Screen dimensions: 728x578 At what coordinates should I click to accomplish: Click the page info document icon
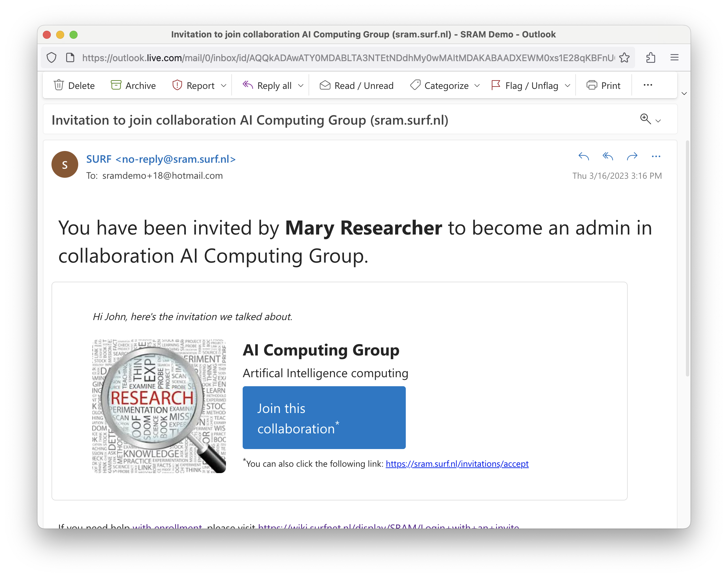(70, 58)
